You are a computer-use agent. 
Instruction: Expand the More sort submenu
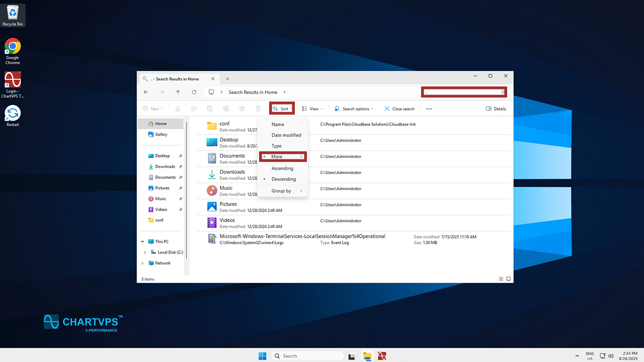283,156
